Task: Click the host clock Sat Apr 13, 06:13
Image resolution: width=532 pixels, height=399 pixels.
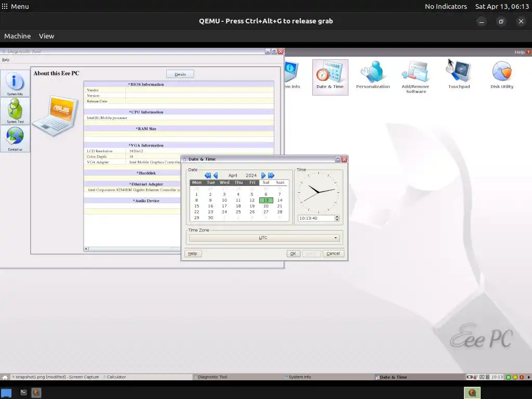Action: 502,6
